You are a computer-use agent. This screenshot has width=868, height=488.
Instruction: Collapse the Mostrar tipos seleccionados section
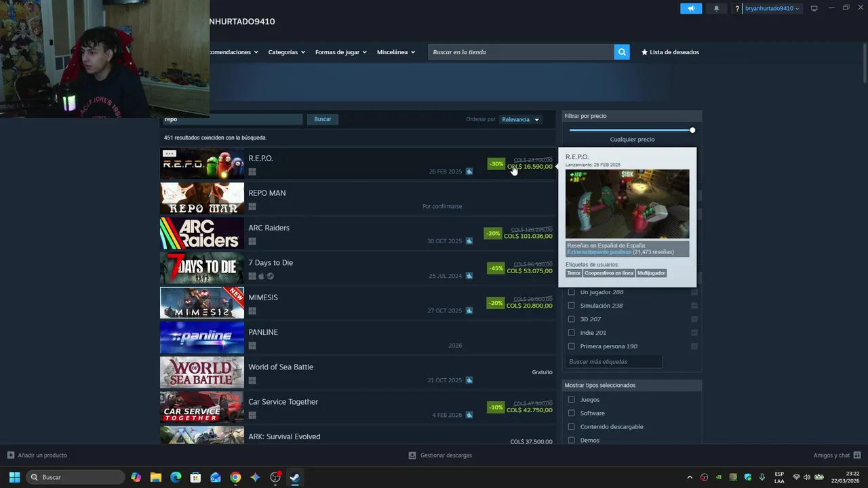631,385
